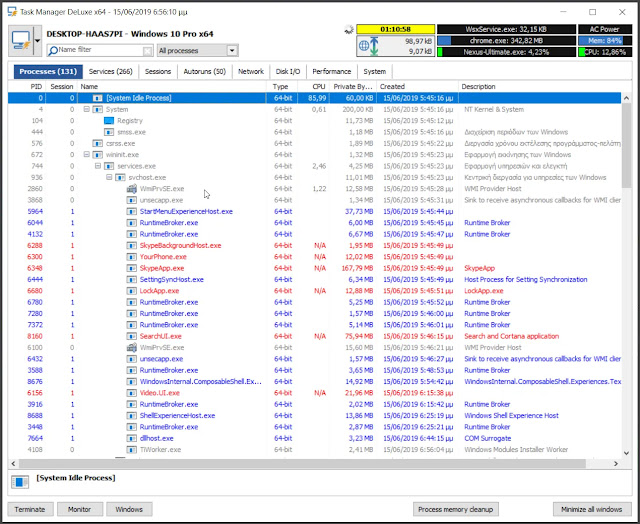Viewport: 640px width, 524px height.
Task: Click the vertical scrollbar down arrow
Action: pyautogui.click(x=627, y=453)
